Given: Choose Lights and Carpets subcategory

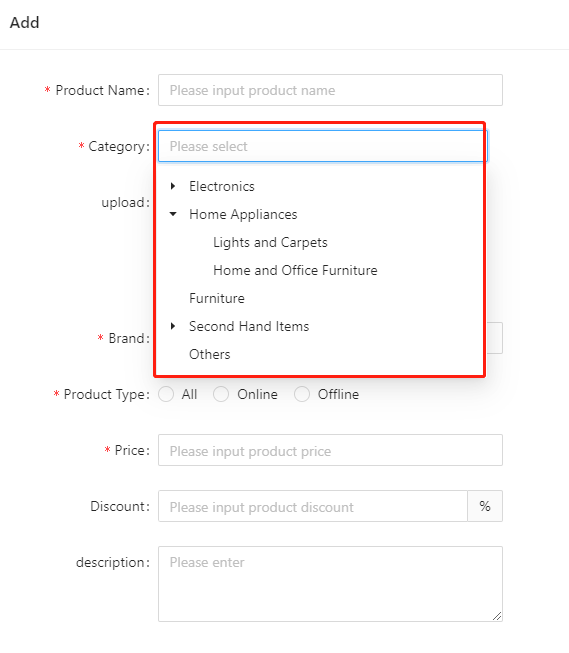Looking at the screenshot, I should click(270, 242).
